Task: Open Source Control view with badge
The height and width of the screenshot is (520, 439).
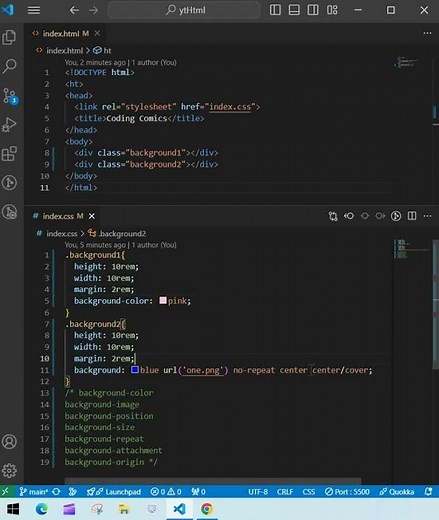Action: click(x=10, y=96)
